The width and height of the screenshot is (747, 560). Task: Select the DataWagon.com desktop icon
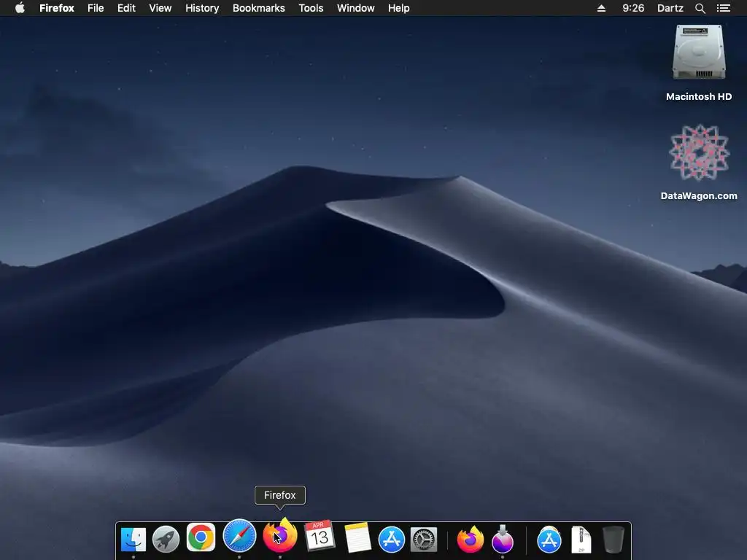[x=699, y=152]
